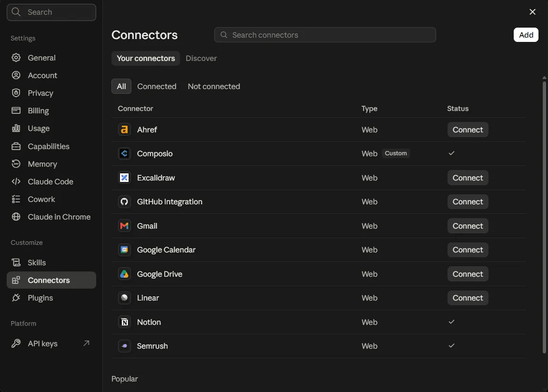Click the Usage bar chart icon

16,128
